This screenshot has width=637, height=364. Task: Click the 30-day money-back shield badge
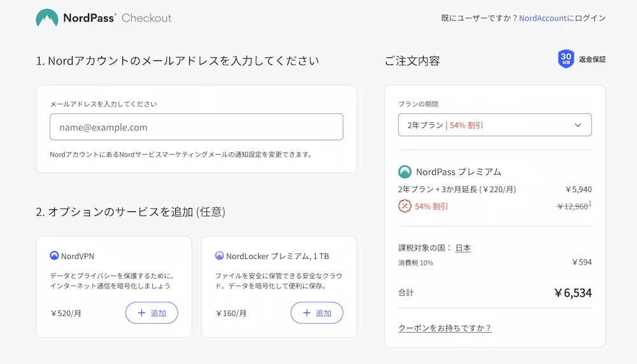click(x=566, y=59)
